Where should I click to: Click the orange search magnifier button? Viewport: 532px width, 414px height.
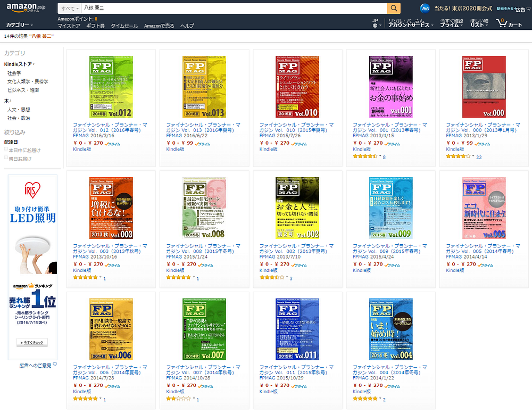click(x=394, y=8)
